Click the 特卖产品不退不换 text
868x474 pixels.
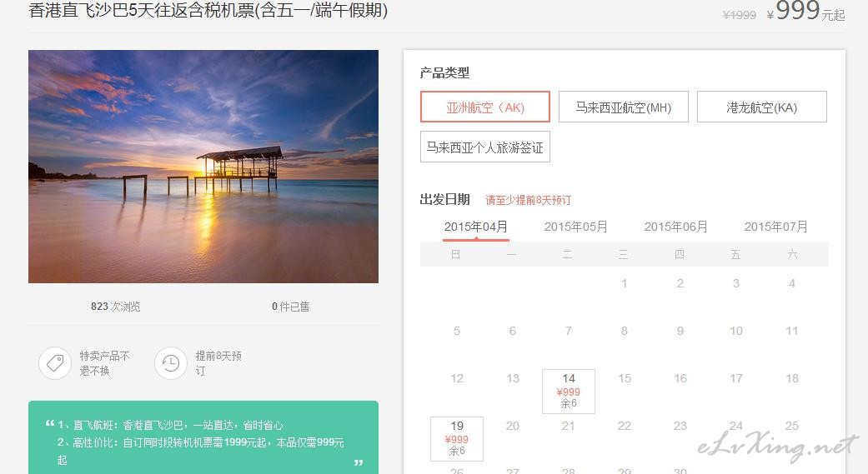(x=104, y=363)
